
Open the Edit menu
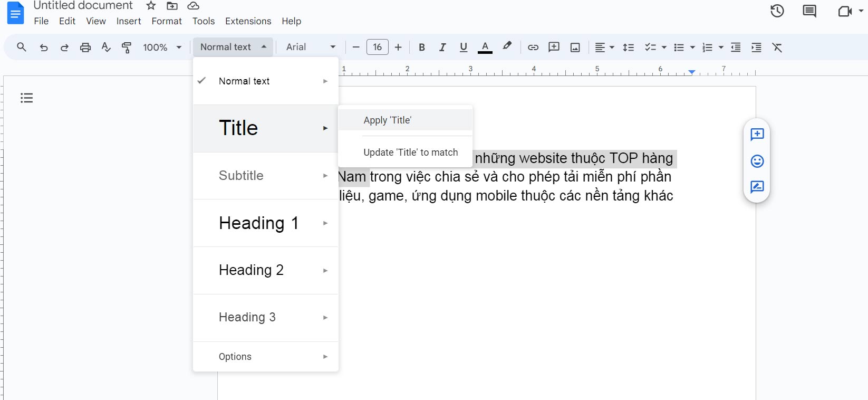(x=67, y=21)
